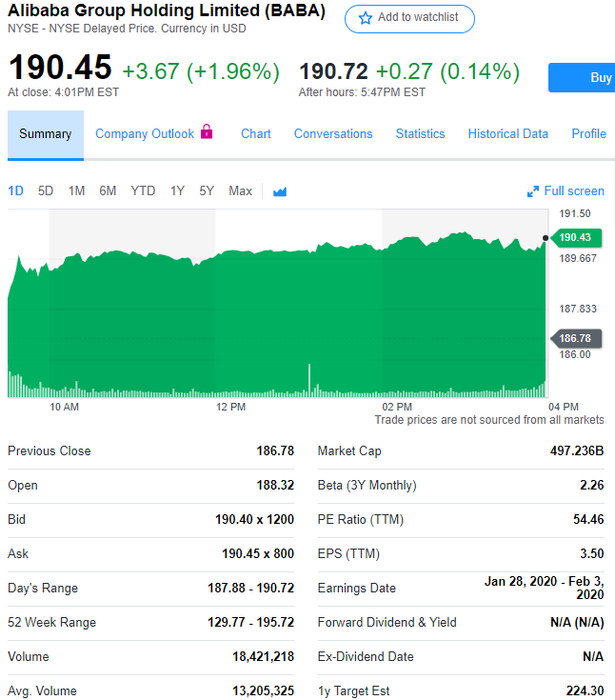Select the 5D chart range
The width and height of the screenshot is (615, 700).
[46, 191]
